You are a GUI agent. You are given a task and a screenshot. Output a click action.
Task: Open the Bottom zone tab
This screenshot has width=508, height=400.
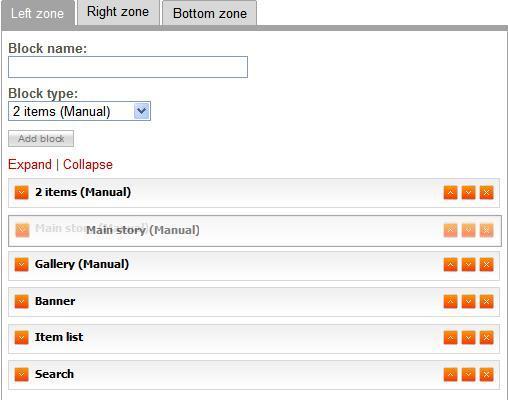pyautogui.click(x=210, y=13)
